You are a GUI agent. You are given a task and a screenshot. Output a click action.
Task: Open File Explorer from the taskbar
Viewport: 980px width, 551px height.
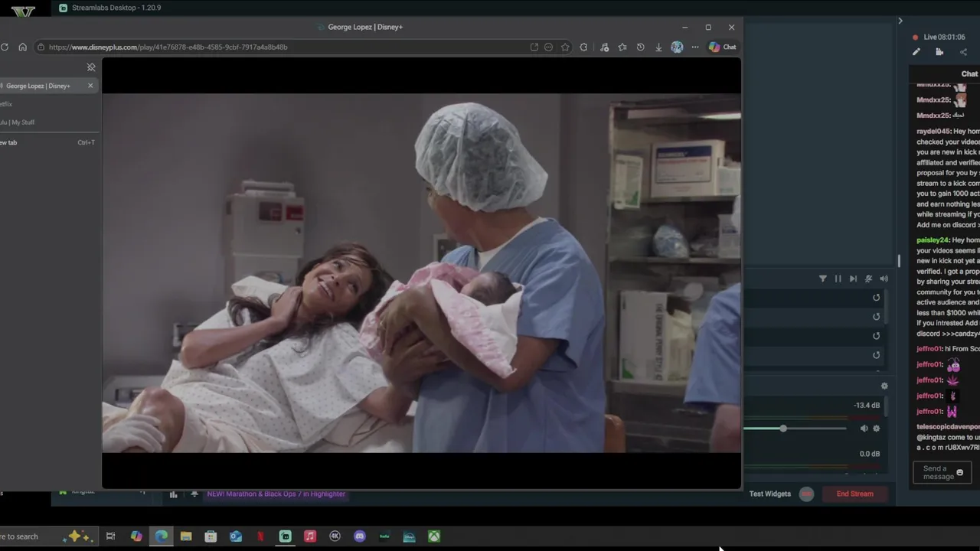pos(186,536)
